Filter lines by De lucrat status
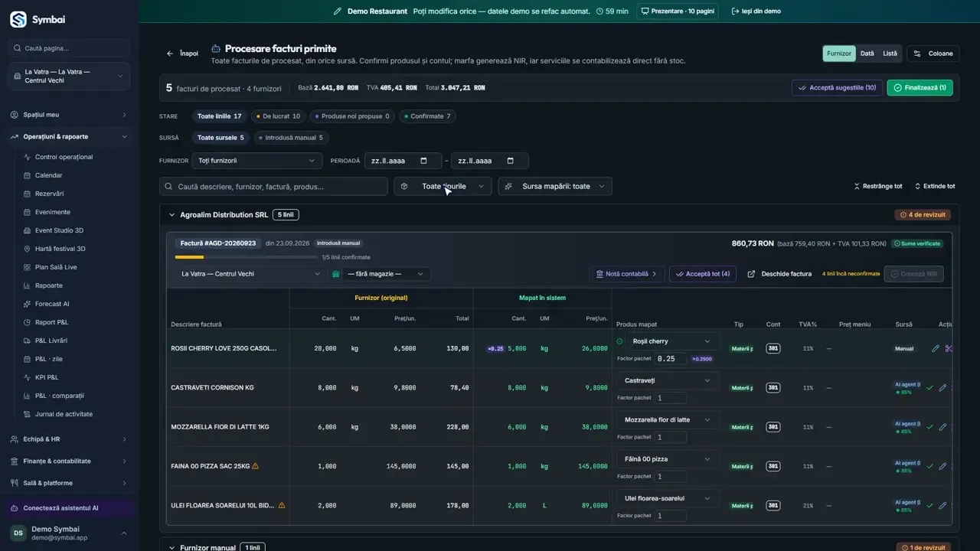The height and width of the screenshot is (551, 980). 277,116
